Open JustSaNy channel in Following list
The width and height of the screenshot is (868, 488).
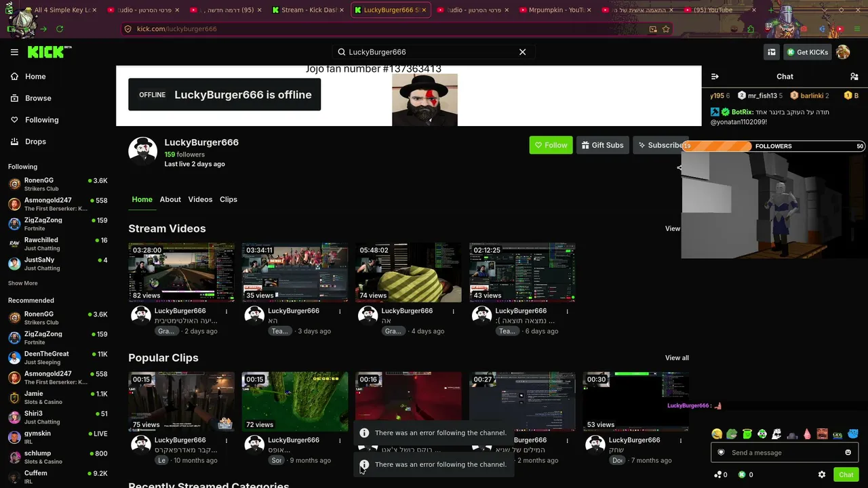point(58,264)
